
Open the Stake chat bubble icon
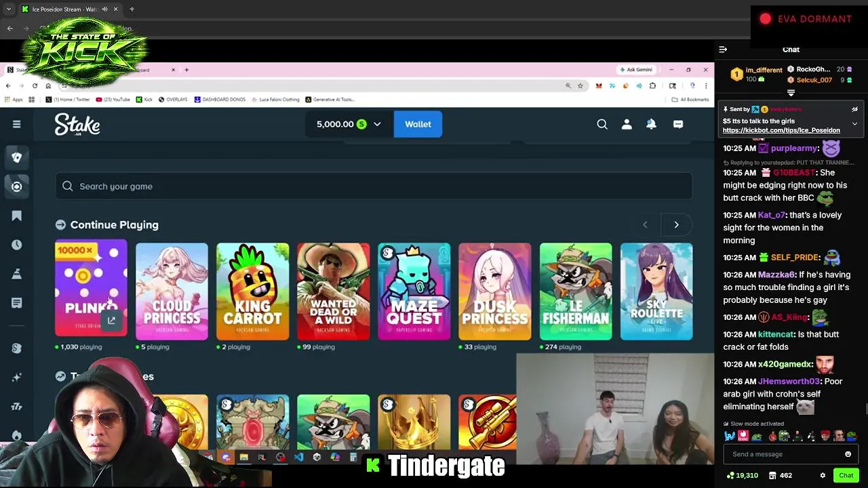(678, 124)
